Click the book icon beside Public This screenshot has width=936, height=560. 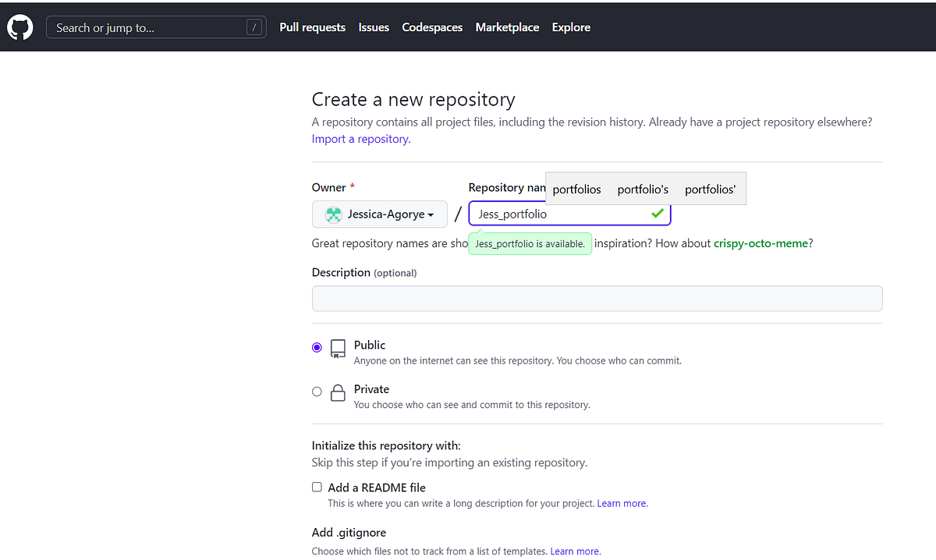[337, 349]
